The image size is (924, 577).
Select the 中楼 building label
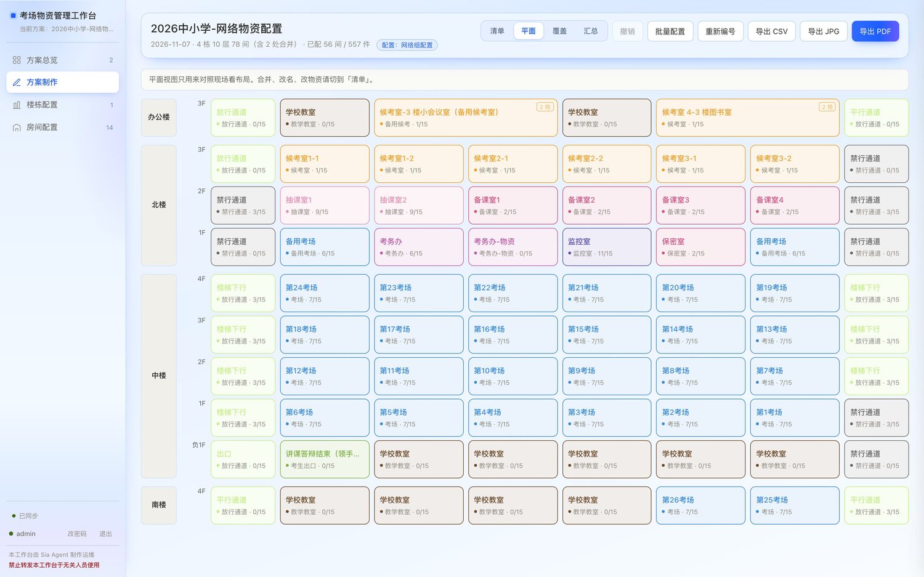tap(159, 376)
